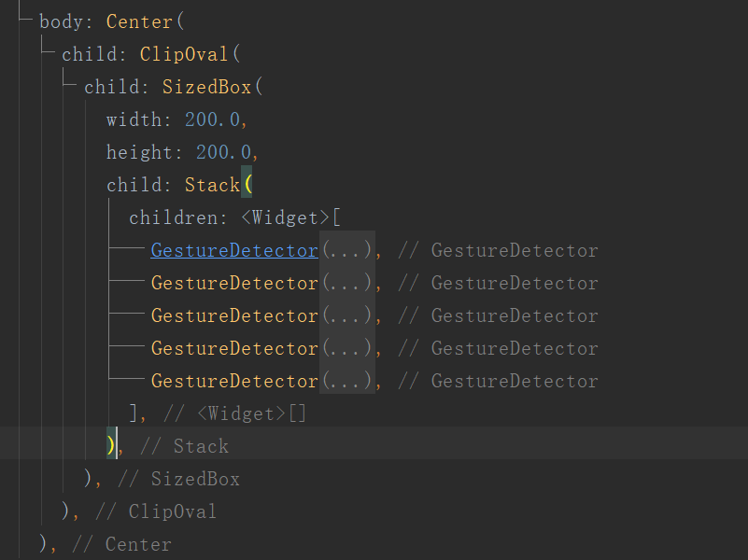Image resolution: width=748 pixels, height=560 pixels.
Task: Click the // Center closing label comment
Action: [122, 544]
